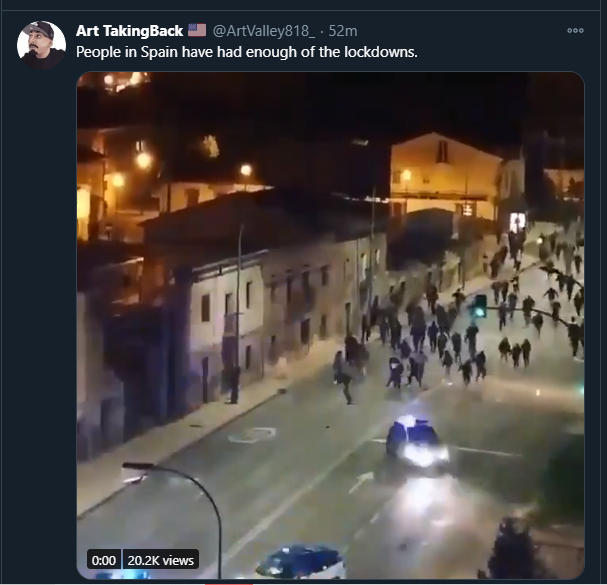
Task: Click the word "Spain" in the tweet
Action: coord(159,52)
